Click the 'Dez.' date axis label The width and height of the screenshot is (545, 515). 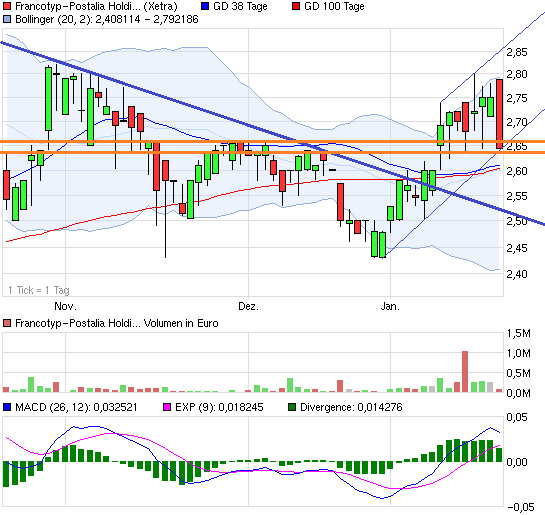point(248,306)
